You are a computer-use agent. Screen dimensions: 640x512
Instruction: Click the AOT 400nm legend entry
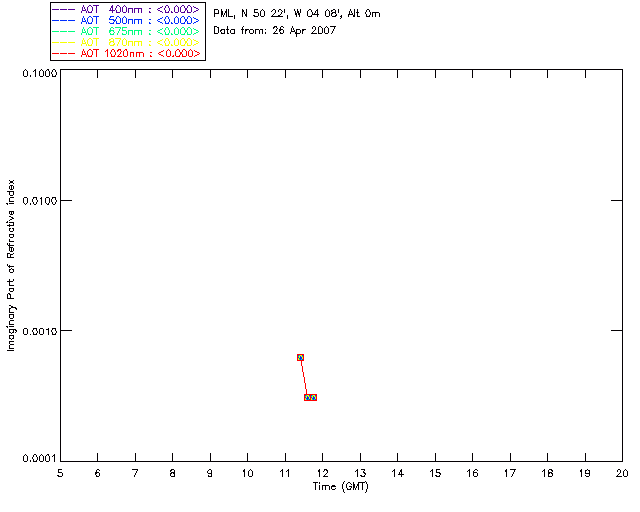126,9
